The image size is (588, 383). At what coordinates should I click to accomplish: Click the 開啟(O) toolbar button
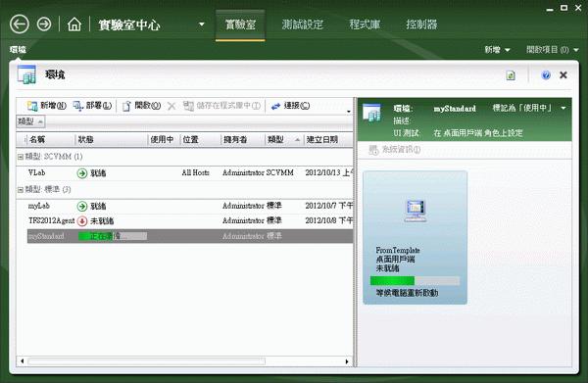tap(141, 106)
